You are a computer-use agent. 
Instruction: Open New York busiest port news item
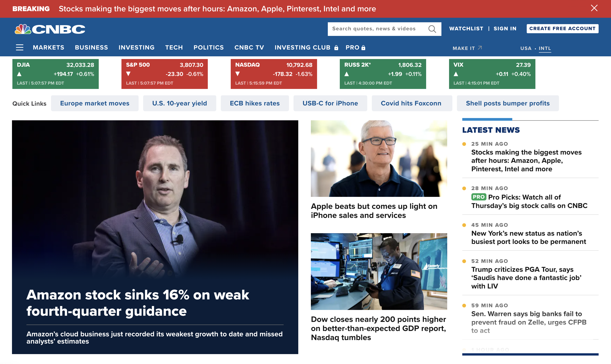[x=529, y=238]
